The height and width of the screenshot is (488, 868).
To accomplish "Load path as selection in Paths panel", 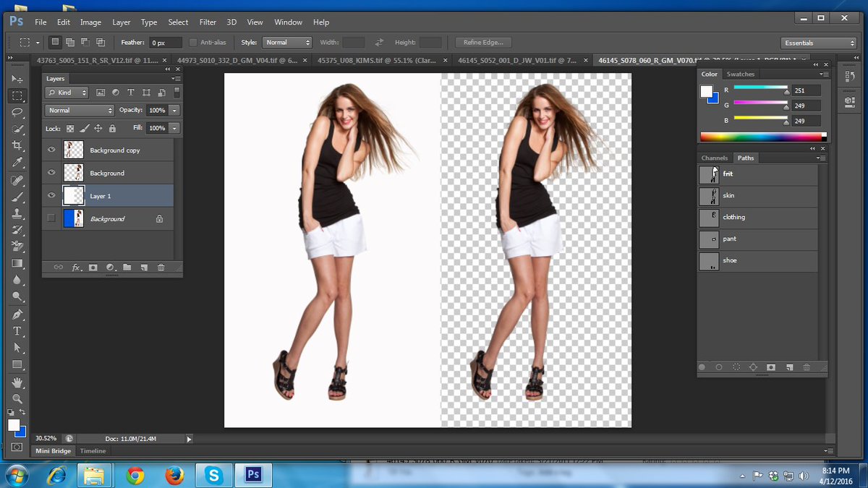I will (x=736, y=367).
